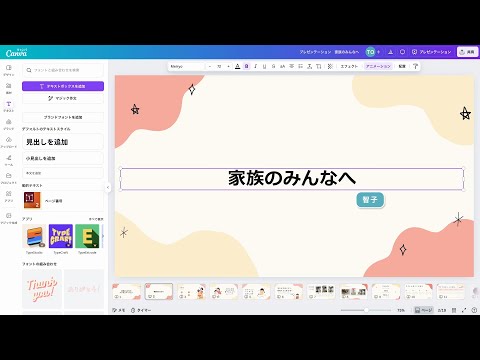Go to Canva home via logo
The width and height of the screenshot is (480, 360).
(16, 52)
